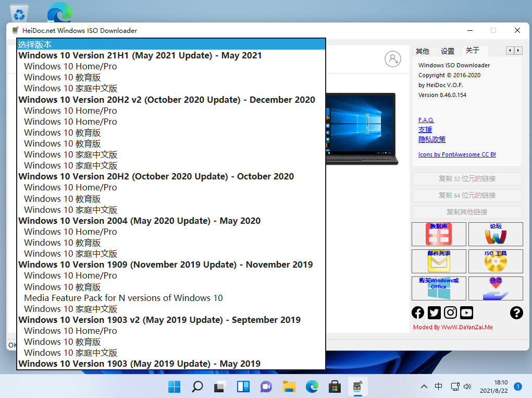Pick Windows 10 家庭中文版 under Version 1903 v2
Screen dimensions: 532x398
(171, 353)
